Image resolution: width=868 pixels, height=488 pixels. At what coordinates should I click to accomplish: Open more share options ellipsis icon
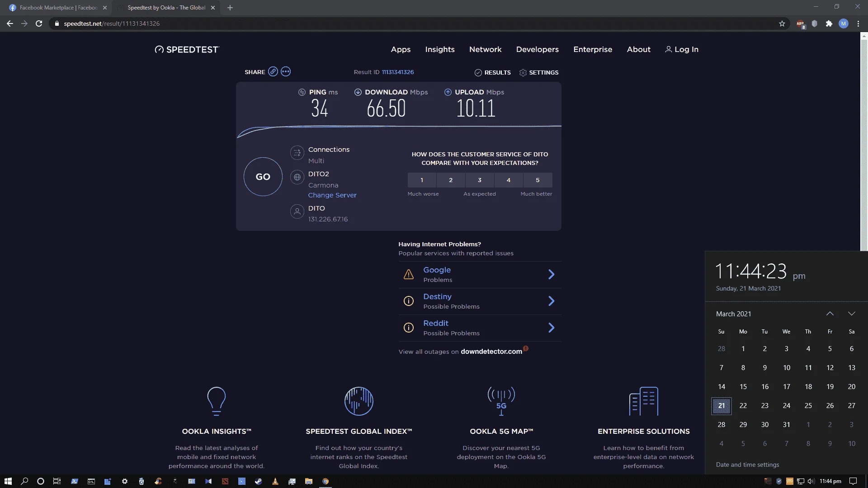[286, 71]
